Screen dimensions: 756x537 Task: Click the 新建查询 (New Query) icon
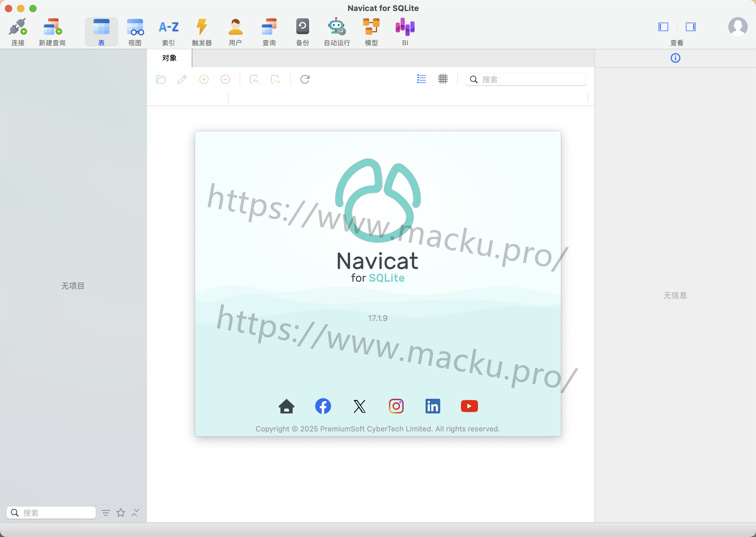coord(52,32)
